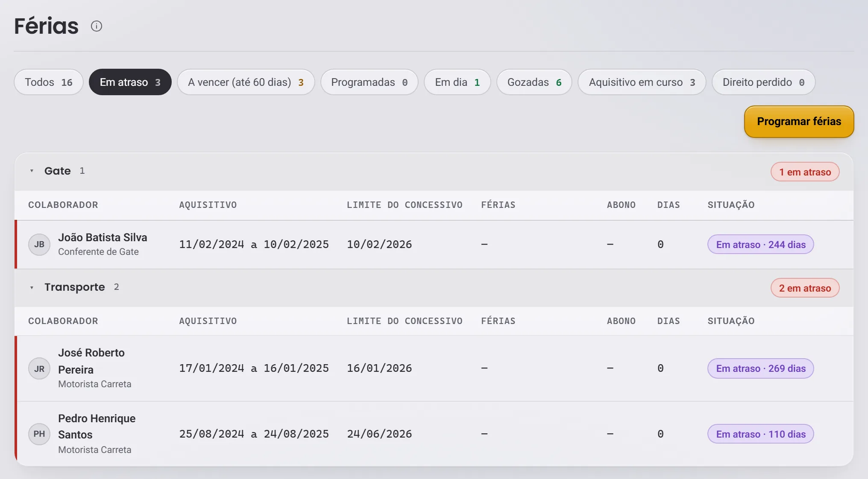The height and width of the screenshot is (479, 868).
Task: Open João Batista Silva's name
Action: (x=103, y=237)
